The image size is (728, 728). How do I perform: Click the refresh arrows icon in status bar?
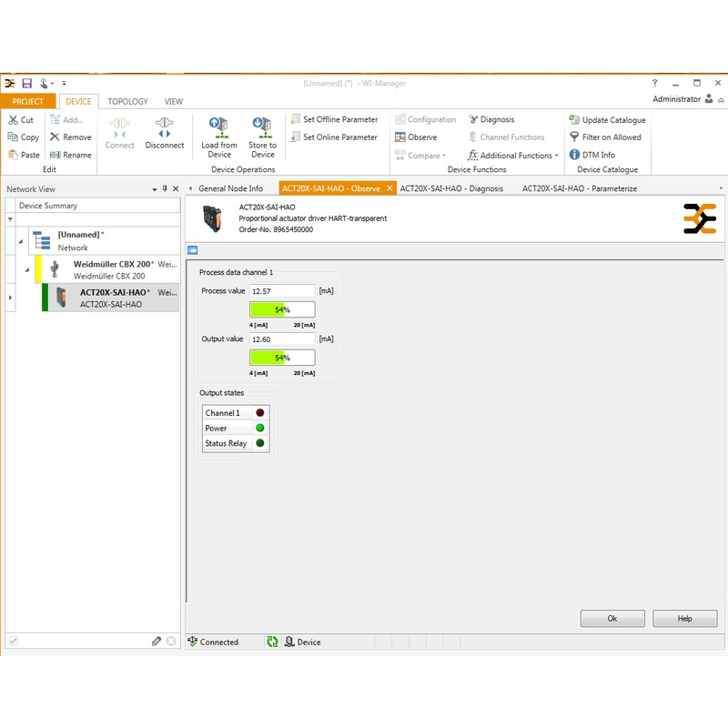tap(272, 642)
